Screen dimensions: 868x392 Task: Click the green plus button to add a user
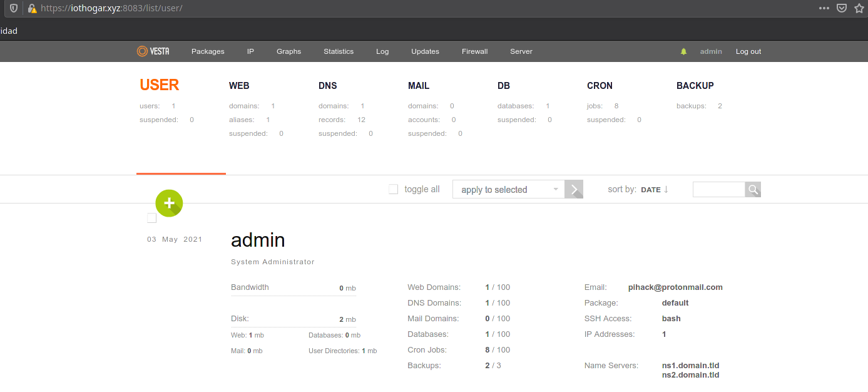[x=169, y=203]
